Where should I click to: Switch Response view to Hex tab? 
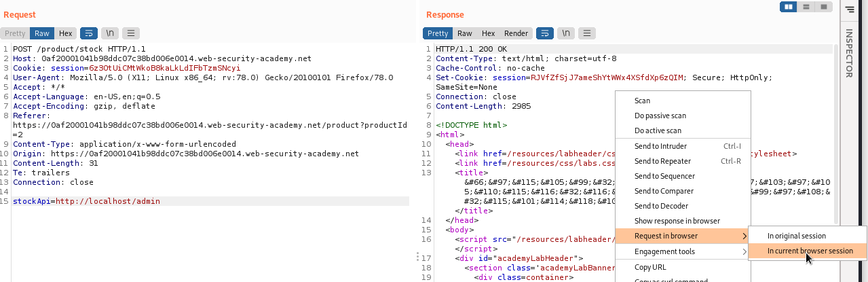click(488, 33)
